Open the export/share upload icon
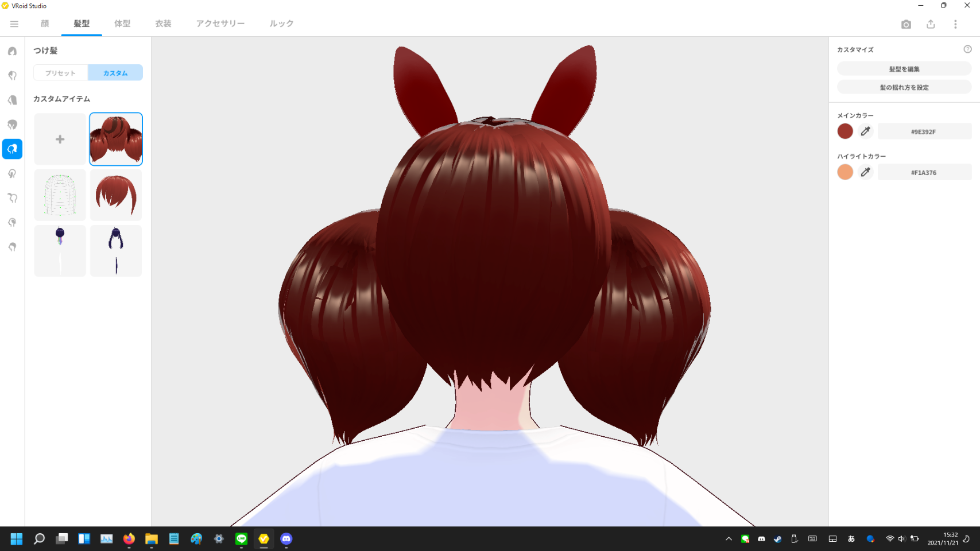 931,24
